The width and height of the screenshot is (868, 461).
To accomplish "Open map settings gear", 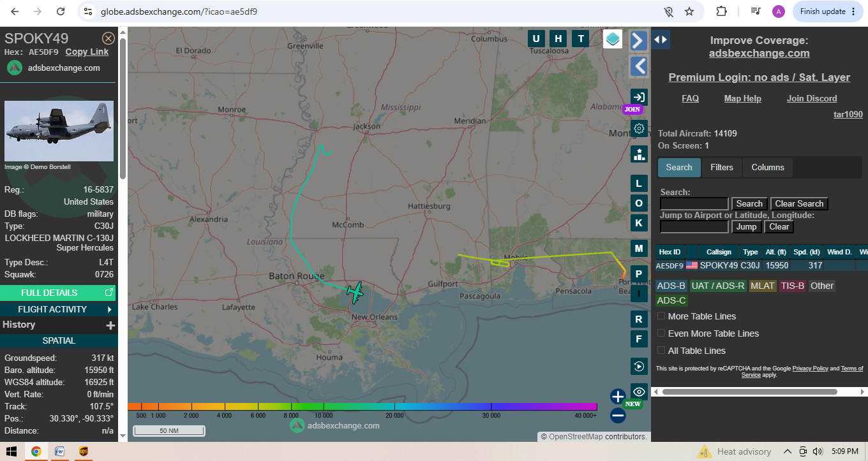I will coord(639,128).
